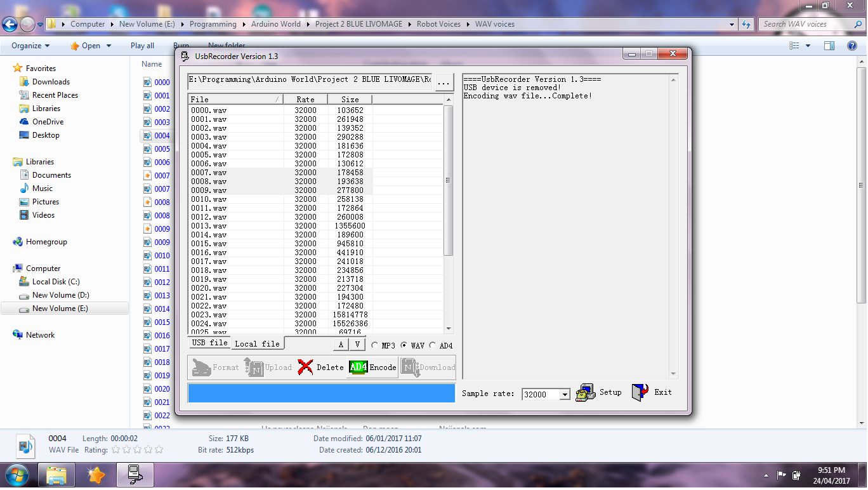Switch to the USB file tab
The height and width of the screenshot is (490, 868).
point(209,343)
